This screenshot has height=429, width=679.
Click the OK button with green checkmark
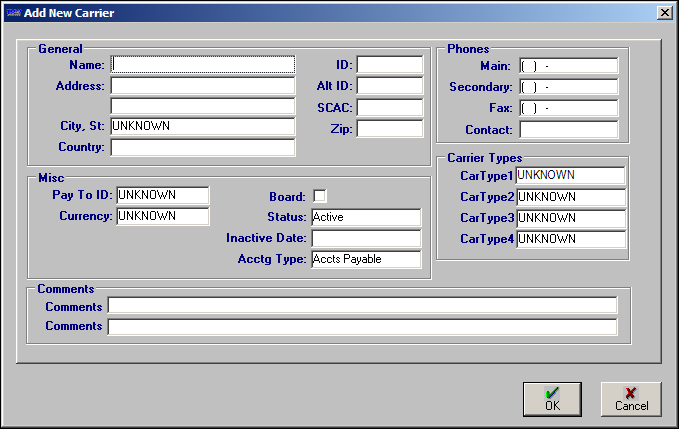coord(551,399)
